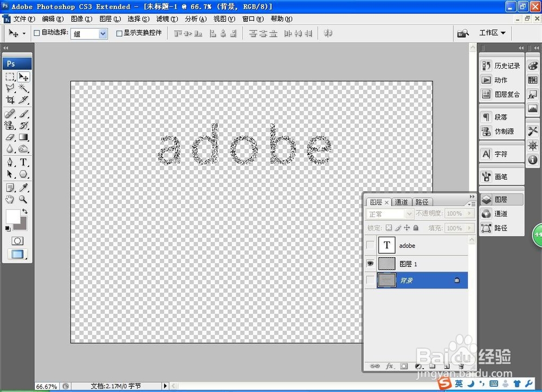The image size is (542, 392).
Task: Select the Hand tool
Action: coord(10,199)
